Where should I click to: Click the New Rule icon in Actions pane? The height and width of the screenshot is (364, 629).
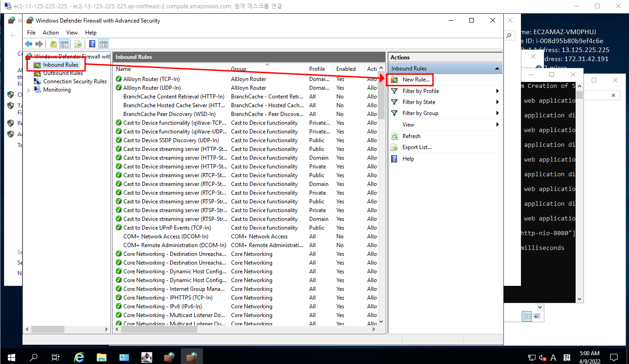(394, 80)
